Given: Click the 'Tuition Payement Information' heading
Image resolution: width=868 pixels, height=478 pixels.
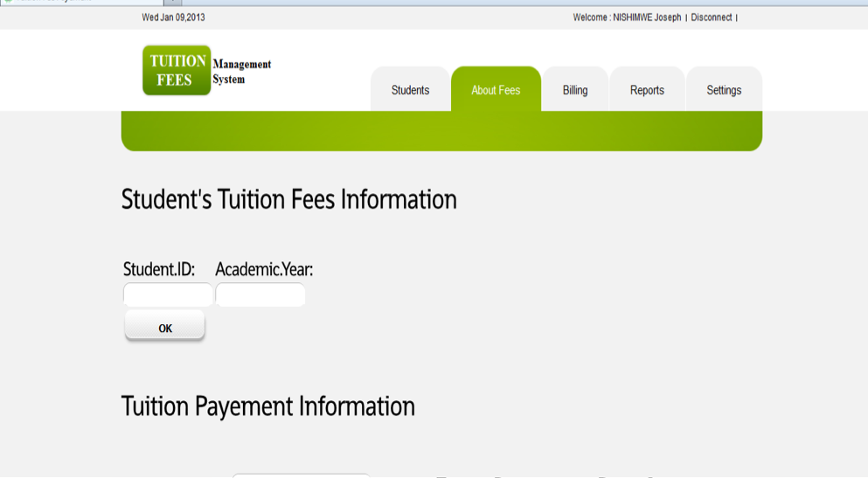Looking at the screenshot, I should (x=268, y=406).
